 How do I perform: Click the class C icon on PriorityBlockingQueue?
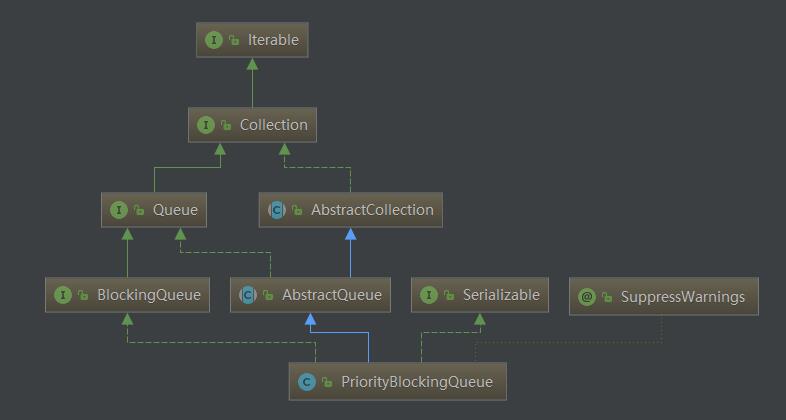[x=306, y=382]
